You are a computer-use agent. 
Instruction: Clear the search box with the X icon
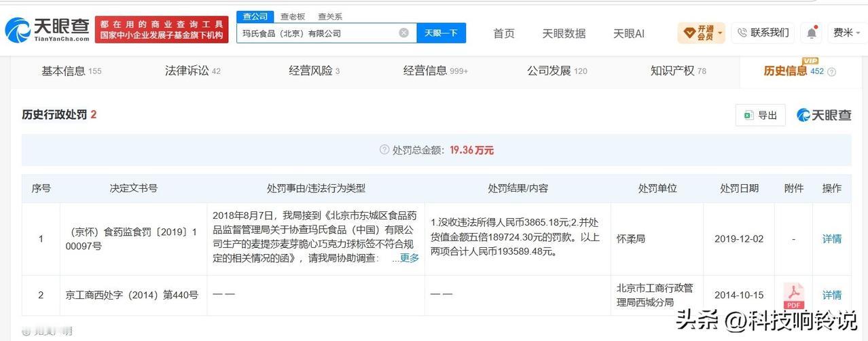403,33
